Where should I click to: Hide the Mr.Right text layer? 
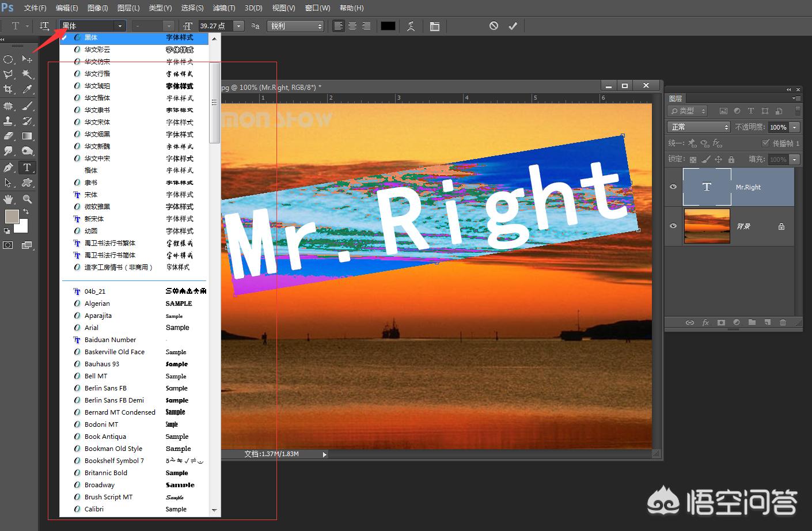tap(673, 187)
